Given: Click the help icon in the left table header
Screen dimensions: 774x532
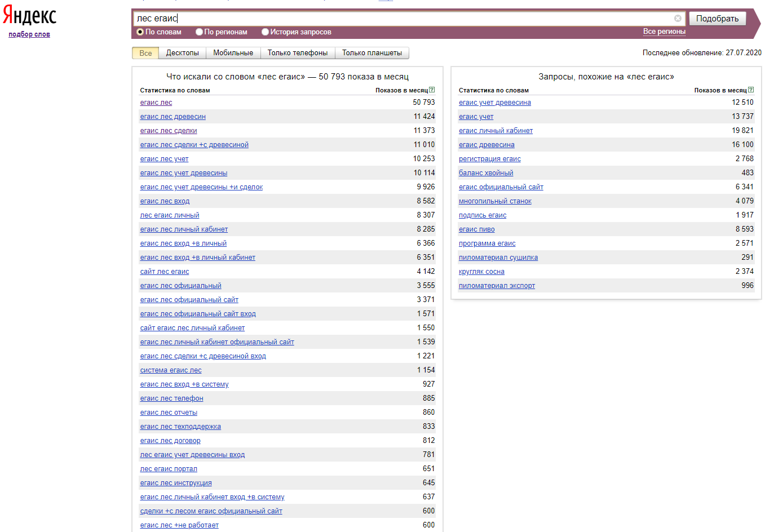Looking at the screenshot, I should pyautogui.click(x=432, y=90).
